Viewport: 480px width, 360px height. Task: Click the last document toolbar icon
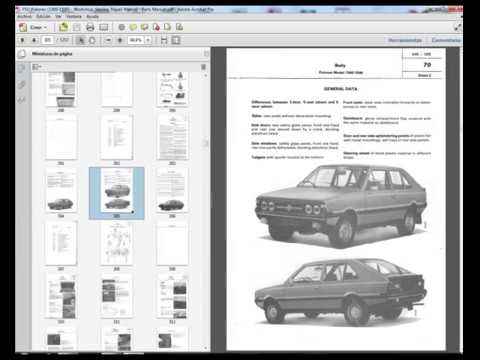179,27
